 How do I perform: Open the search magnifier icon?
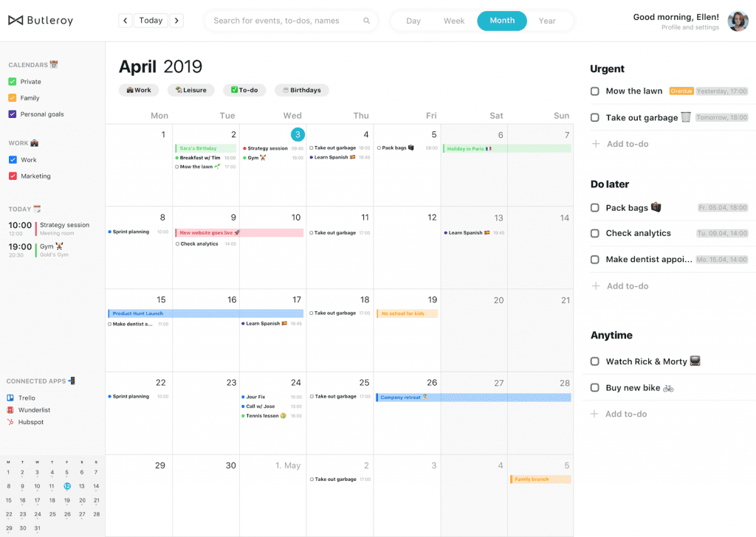(x=367, y=21)
